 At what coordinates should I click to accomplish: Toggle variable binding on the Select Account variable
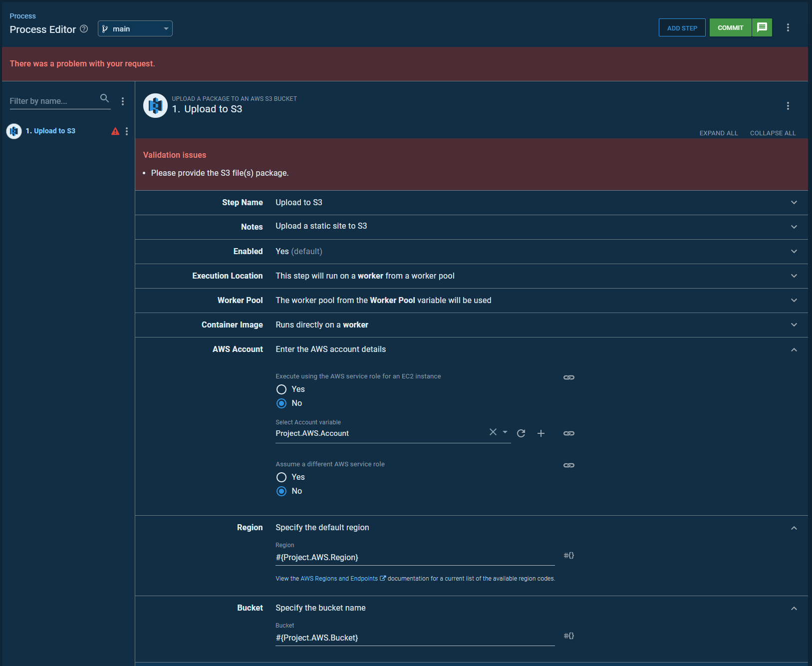pyautogui.click(x=568, y=433)
